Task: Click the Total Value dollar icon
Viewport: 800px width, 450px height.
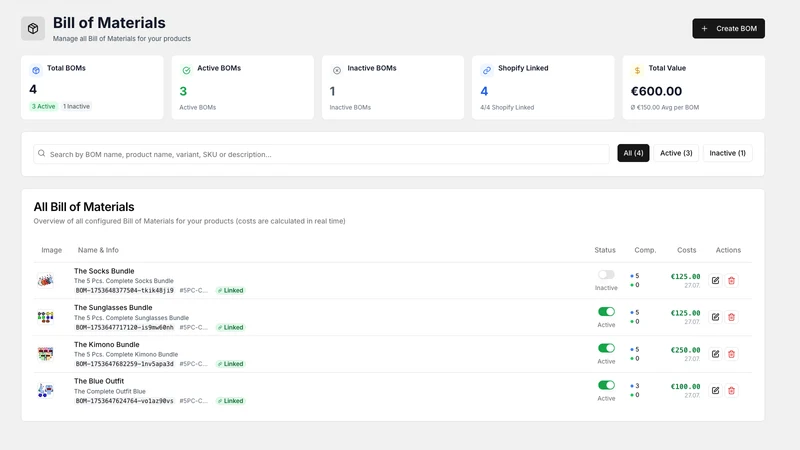Action: (x=637, y=70)
